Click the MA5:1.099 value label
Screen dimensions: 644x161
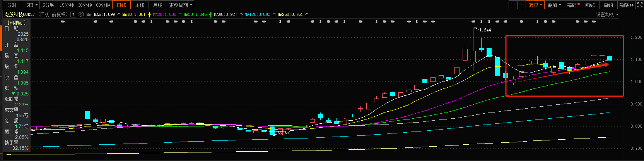(x=105, y=14)
